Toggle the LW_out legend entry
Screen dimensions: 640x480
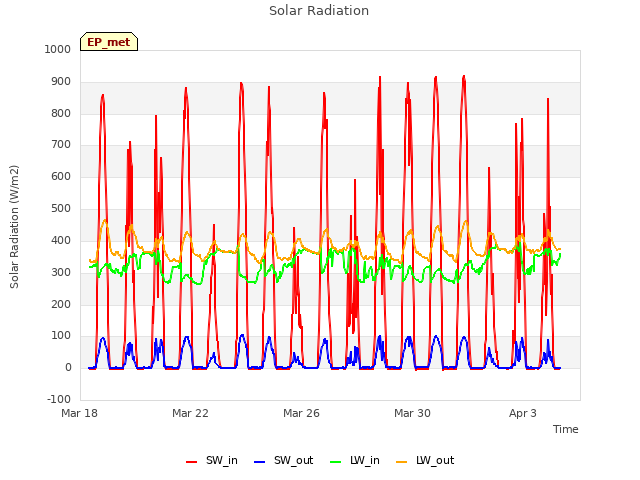pos(425,460)
